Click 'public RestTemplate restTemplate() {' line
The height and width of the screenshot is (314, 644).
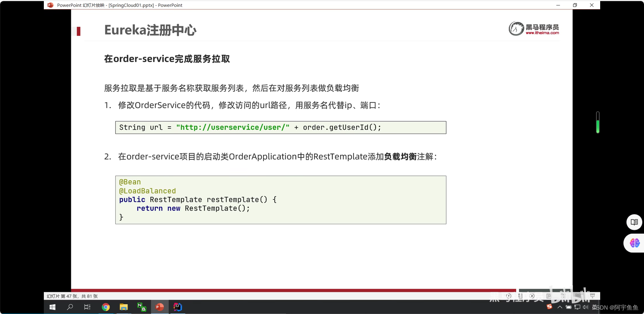coord(198,200)
